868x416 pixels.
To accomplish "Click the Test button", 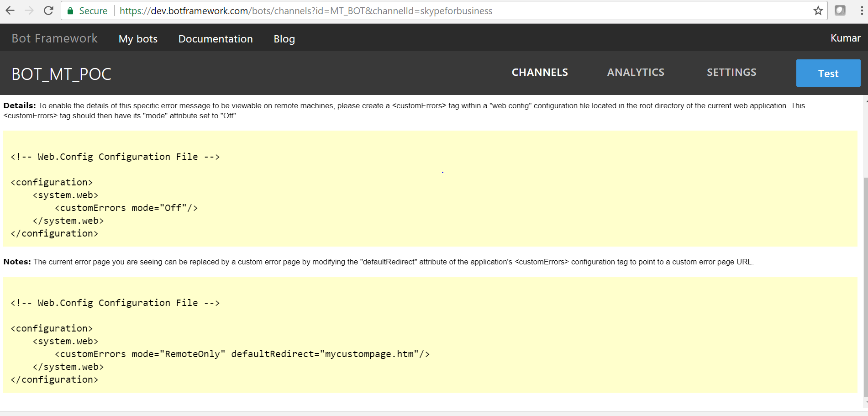I will coord(828,73).
